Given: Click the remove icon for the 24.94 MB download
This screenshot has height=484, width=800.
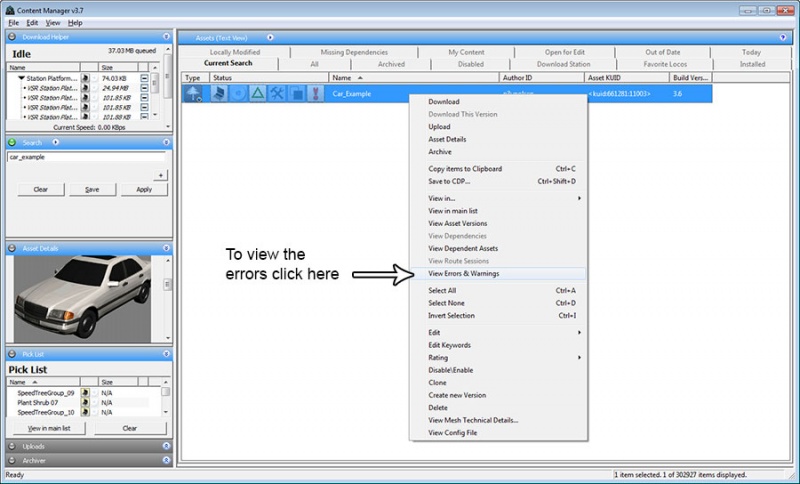Looking at the screenshot, I should 144,88.
